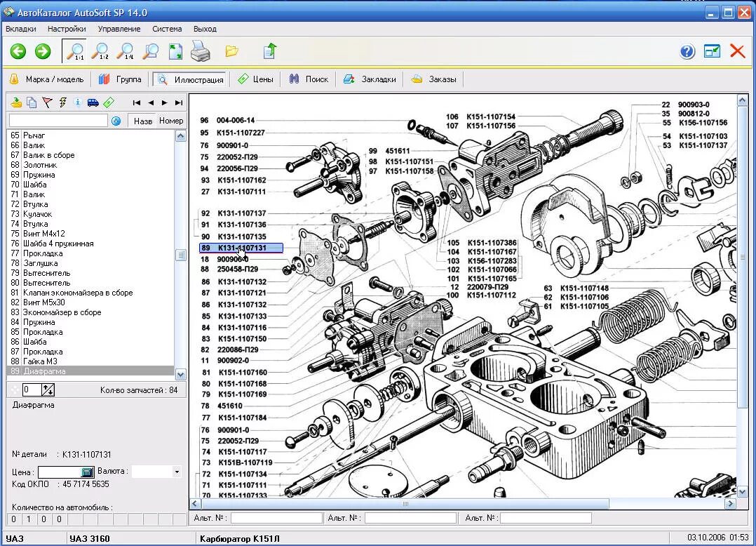
Task: Click part number K131-1107135 in illustration
Action: click(242, 237)
